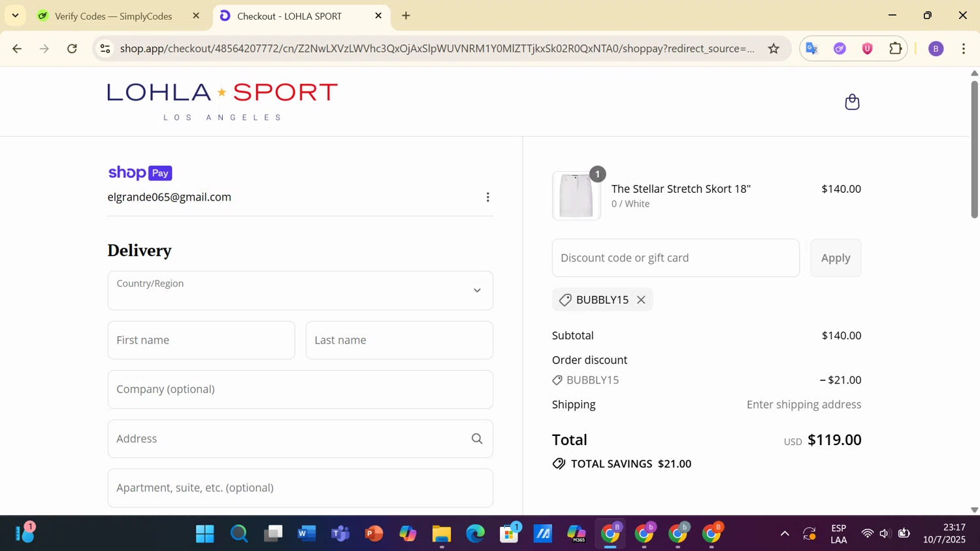Open the ESP LAA language switcher
Viewport: 980px width, 551px height.
click(839, 534)
